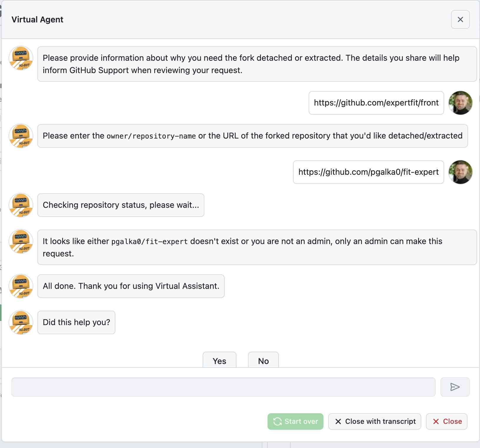The image size is (480, 448).
Task: Click bot avatar beside owner/repository-name prompt
Action: tap(21, 136)
